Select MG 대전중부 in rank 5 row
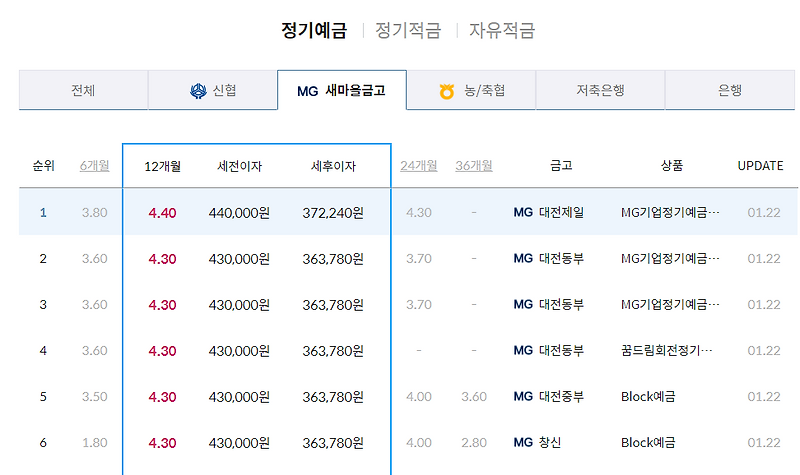This screenshot has height=475, width=800. (x=548, y=396)
